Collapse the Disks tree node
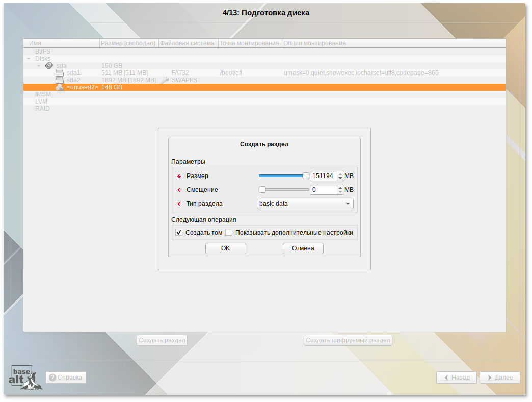The width and height of the screenshot is (532, 402). (29, 58)
